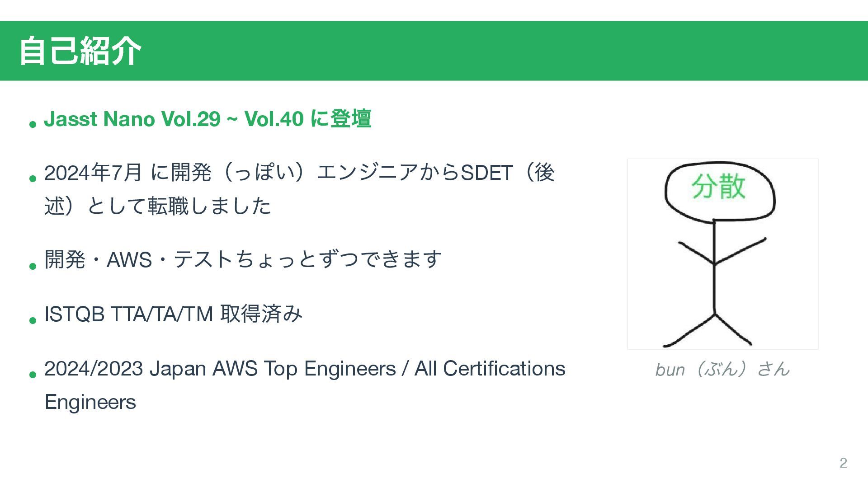Click the green header bar's empty area
The image size is (868, 488).
click(x=497, y=51)
